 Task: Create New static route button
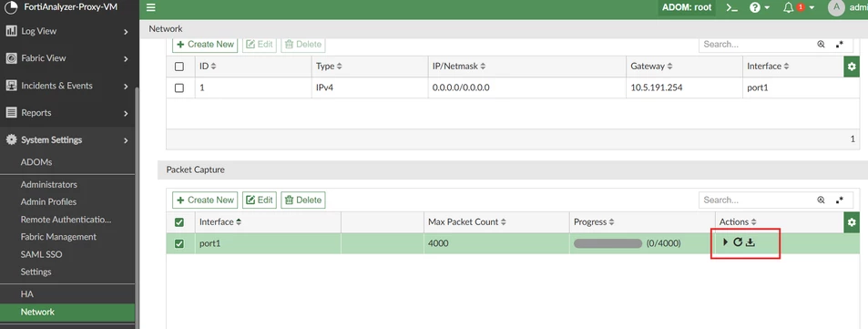(x=205, y=45)
